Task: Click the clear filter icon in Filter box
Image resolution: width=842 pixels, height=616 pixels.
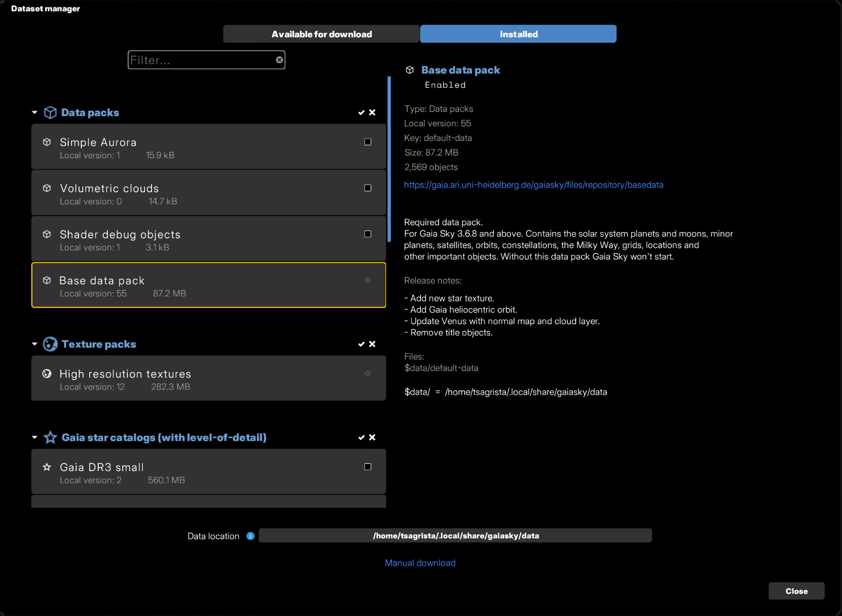Action: click(279, 60)
